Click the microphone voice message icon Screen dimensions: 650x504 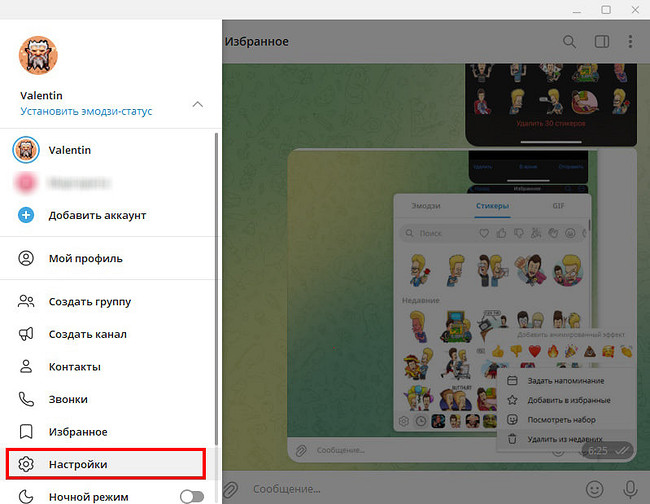coord(631,490)
